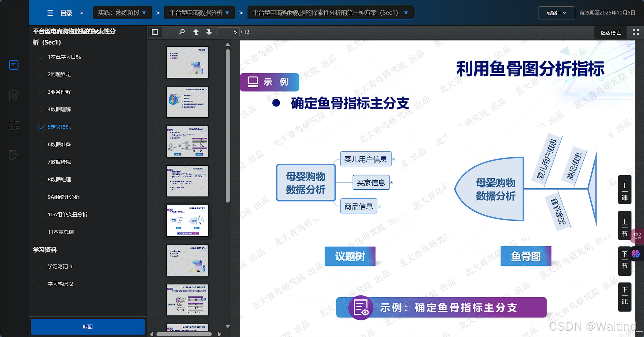Toggle completion circle for 9A组统计分析
The image size is (644, 337).
point(41,197)
